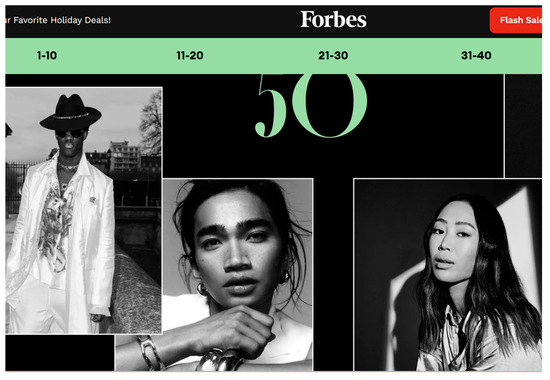This screenshot has height=380, width=550.
Task: Open the red Flash Sale button
Action: pyautogui.click(x=516, y=20)
